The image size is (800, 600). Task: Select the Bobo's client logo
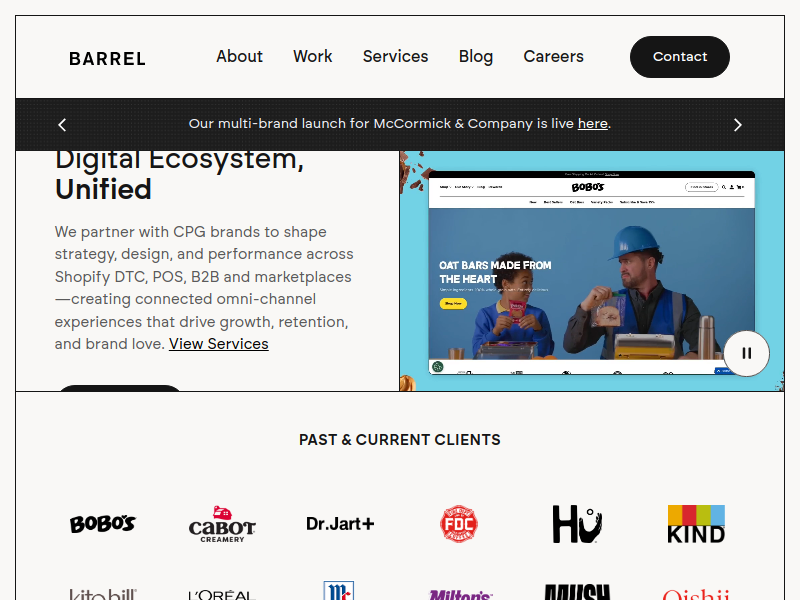103,523
